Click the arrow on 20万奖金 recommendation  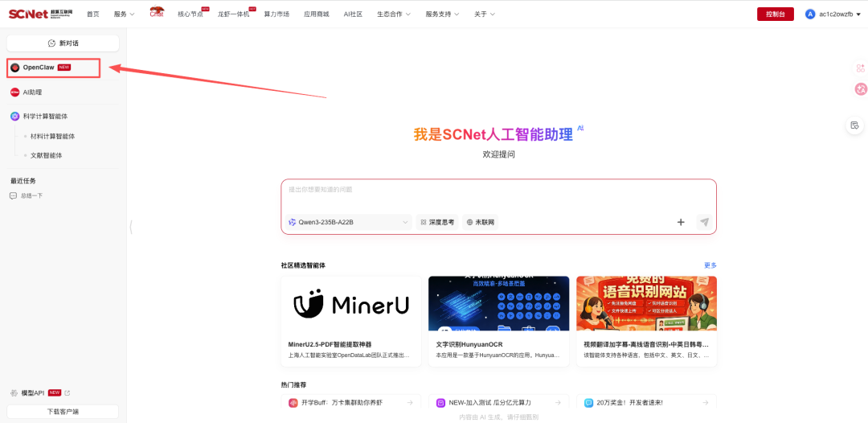[706, 403]
